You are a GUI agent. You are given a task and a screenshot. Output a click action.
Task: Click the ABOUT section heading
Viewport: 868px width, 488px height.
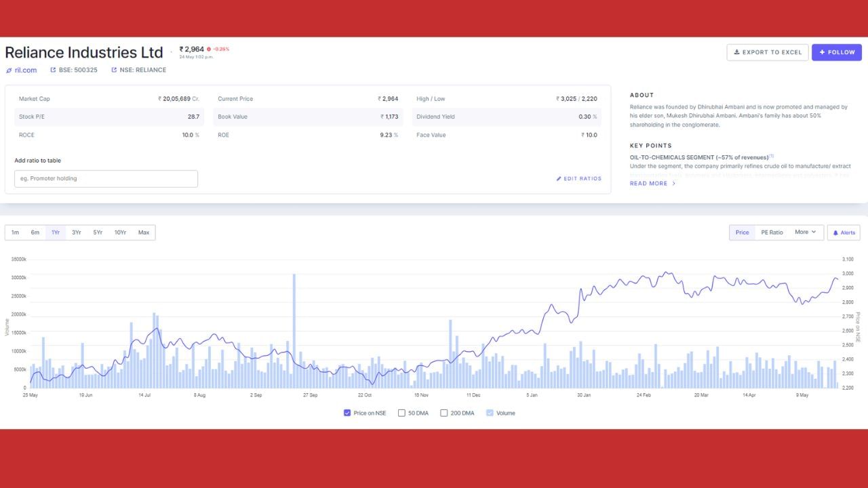(x=642, y=95)
